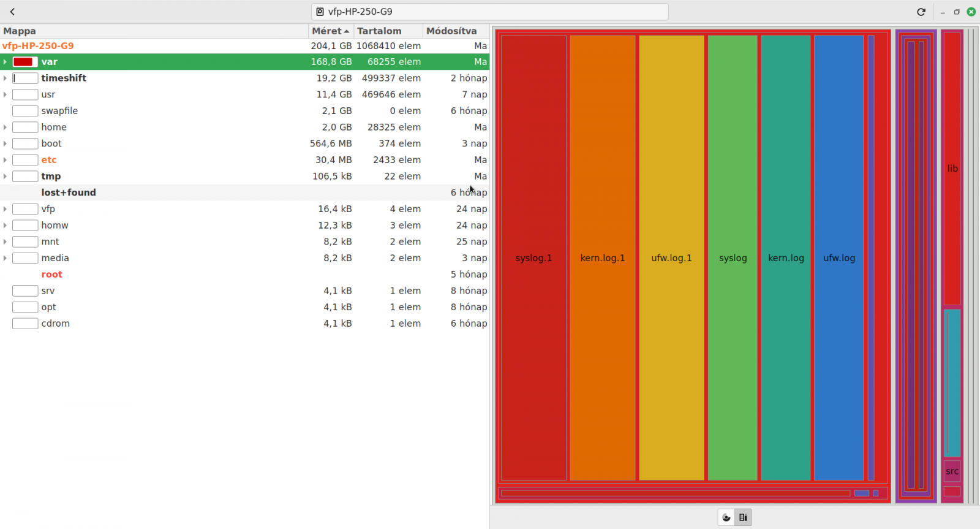
Task: Sort by the Tartalom column header
Action: [x=388, y=31]
